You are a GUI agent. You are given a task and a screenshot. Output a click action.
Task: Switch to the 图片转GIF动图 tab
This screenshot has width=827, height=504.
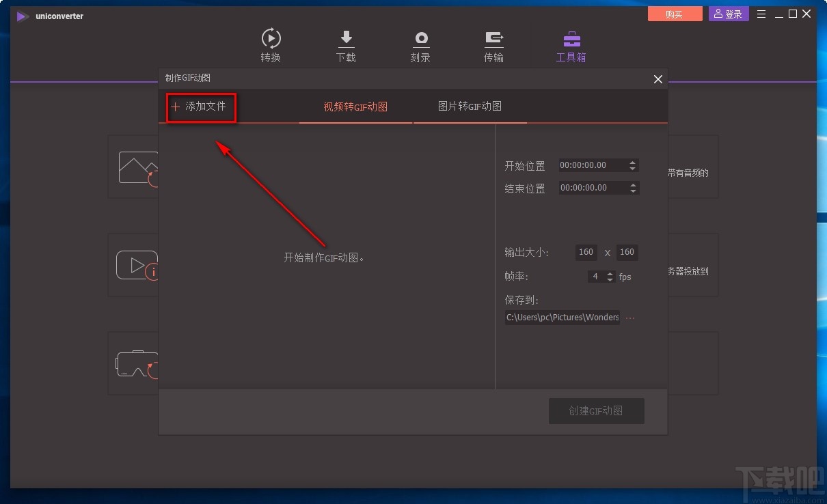(470, 106)
